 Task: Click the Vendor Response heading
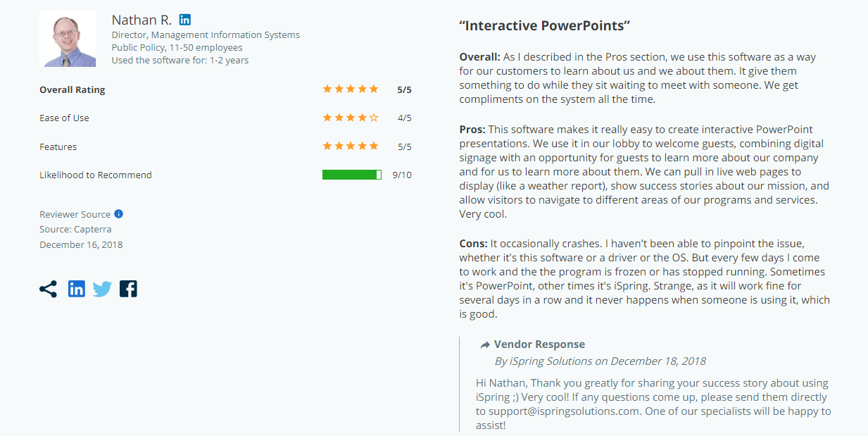[539, 344]
